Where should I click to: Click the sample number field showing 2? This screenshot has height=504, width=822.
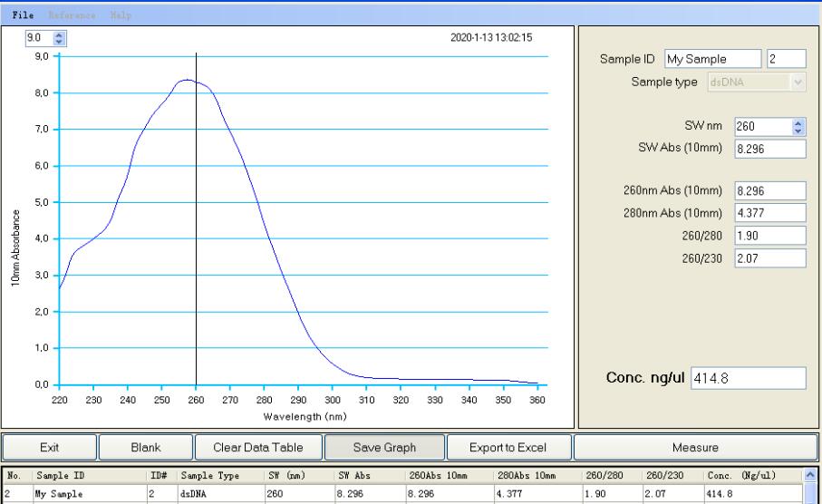click(x=786, y=59)
